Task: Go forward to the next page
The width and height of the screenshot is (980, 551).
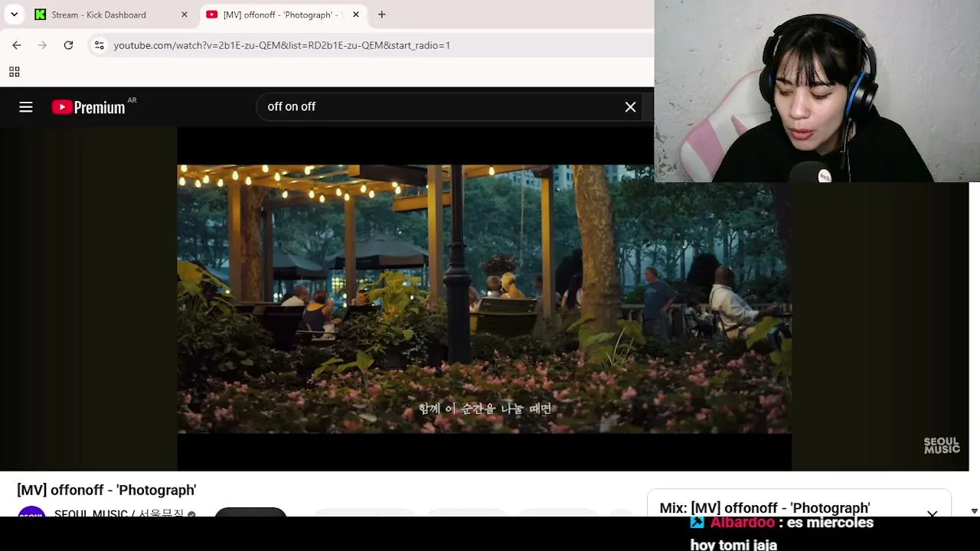Action: pos(43,45)
